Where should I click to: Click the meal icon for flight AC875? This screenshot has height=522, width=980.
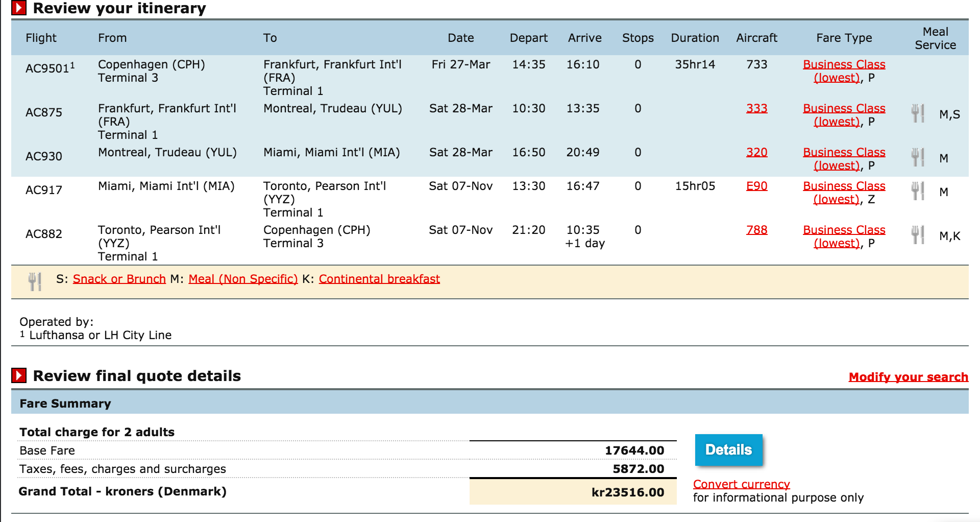click(x=918, y=113)
